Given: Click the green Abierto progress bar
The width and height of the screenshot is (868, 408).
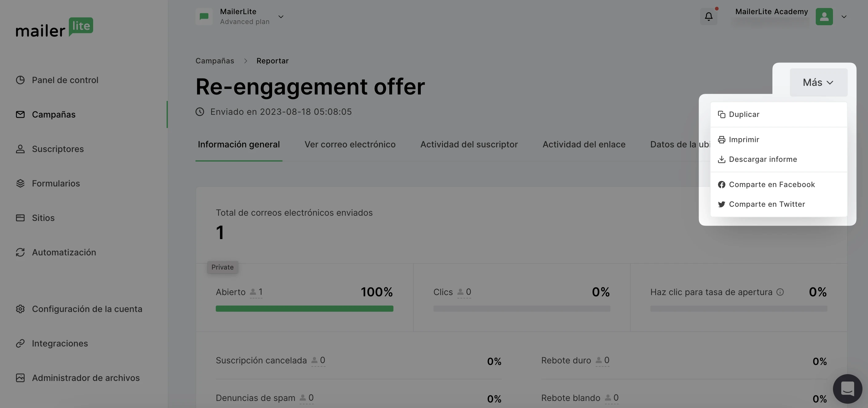Looking at the screenshot, I should pos(304,309).
